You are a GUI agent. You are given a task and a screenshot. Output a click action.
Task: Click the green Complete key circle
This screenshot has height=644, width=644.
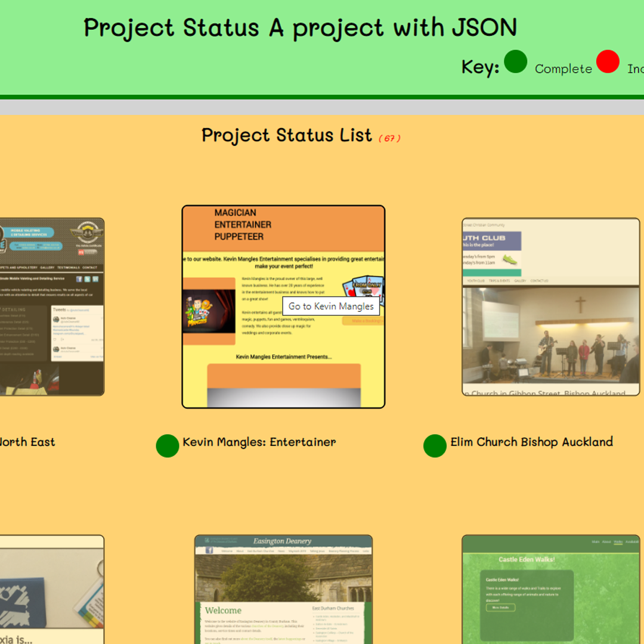point(515,61)
